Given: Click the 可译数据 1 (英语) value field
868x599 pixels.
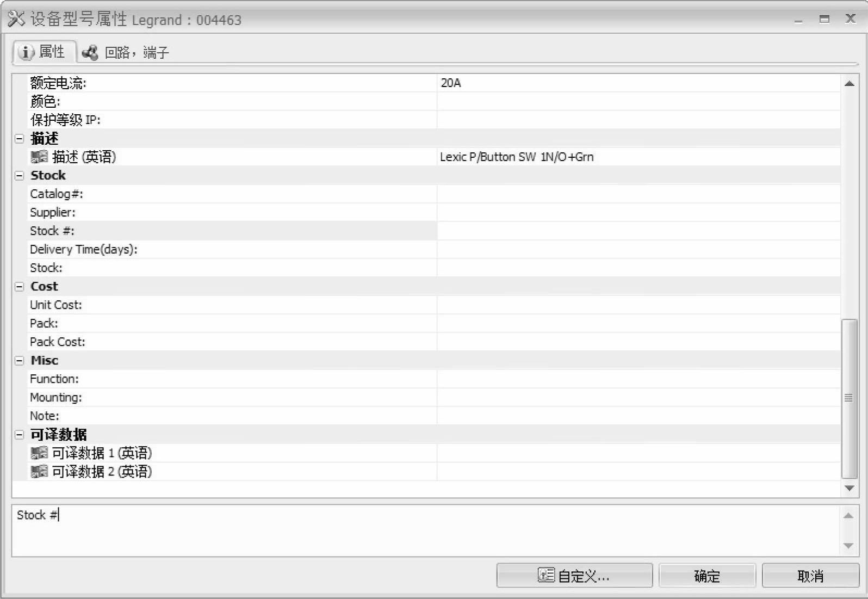Looking at the screenshot, I should pos(638,453).
